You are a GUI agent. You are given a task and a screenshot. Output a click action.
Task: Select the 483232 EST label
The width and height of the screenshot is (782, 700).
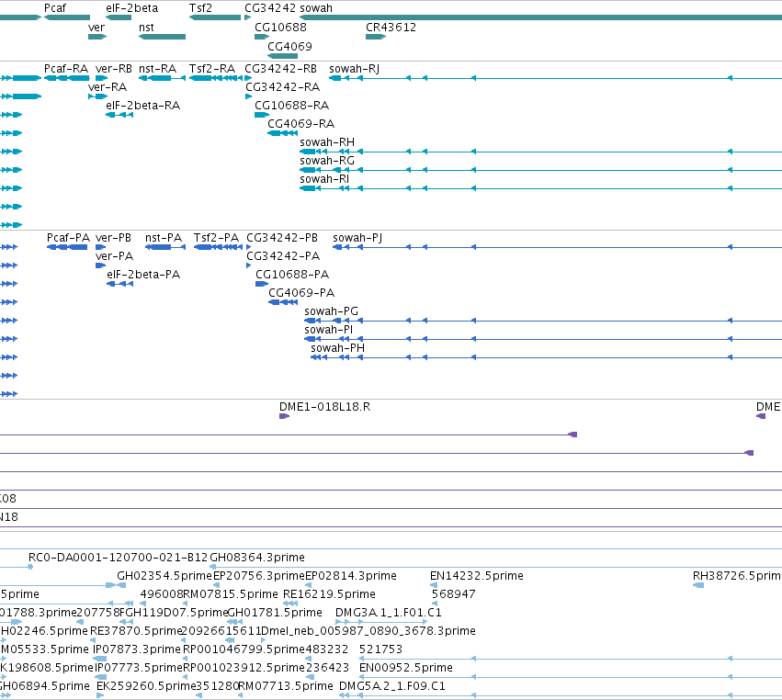coord(326,649)
